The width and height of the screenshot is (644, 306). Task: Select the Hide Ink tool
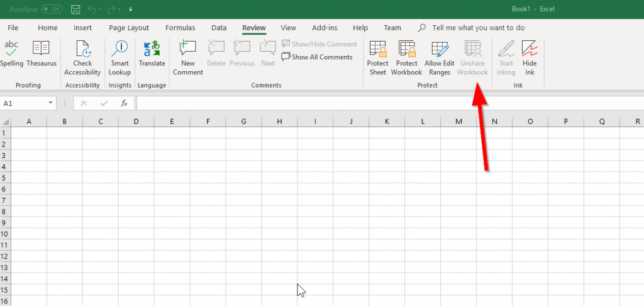pyautogui.click(x=530, y=57)
